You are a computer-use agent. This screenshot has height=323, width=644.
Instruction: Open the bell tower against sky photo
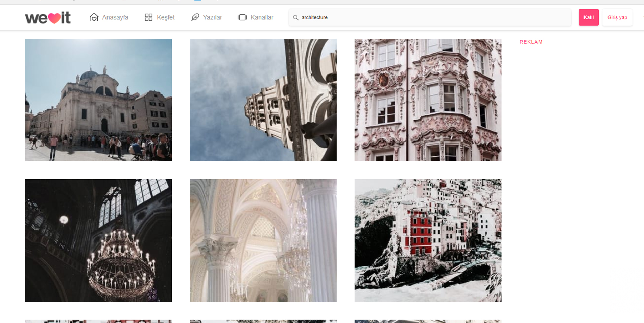263,100
